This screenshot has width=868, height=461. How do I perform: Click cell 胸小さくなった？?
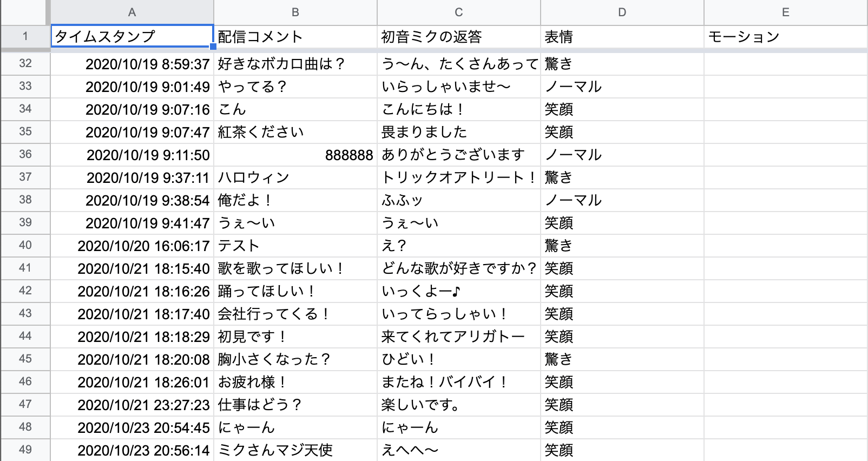click(295, 359)
